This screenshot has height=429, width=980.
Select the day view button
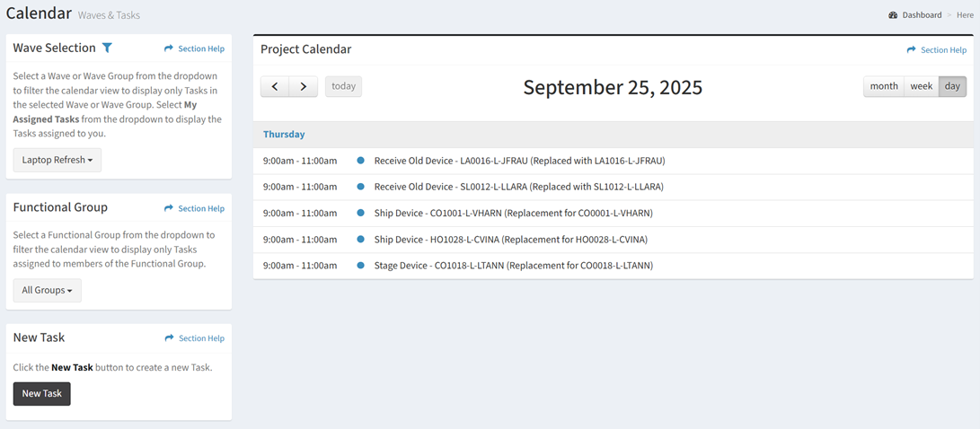tap(952, 86)
